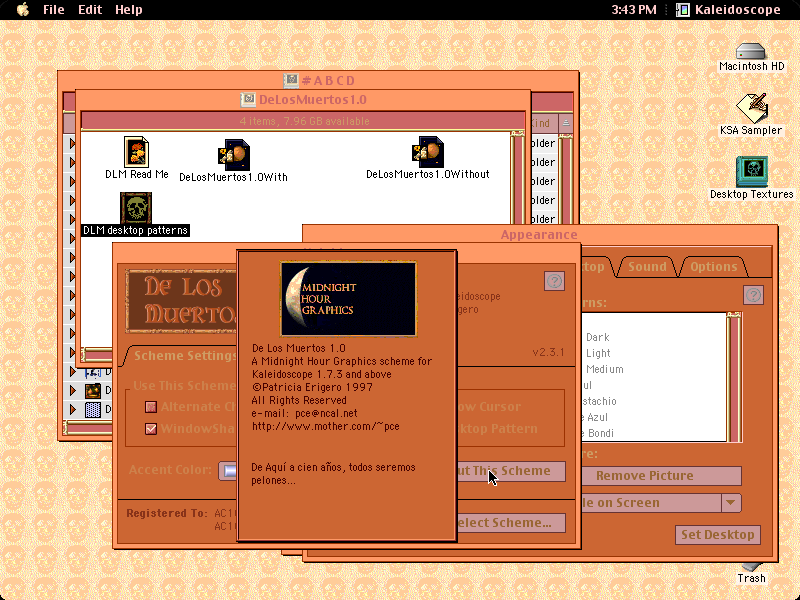The height and width of the screenshot is (600, 800).
Task: Click the http://www.mother.com/~pce address
Action: (x=326, y=427)
